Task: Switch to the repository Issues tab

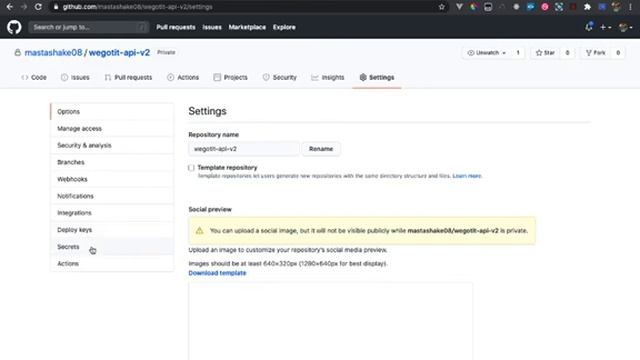Action: pos(75,78)
